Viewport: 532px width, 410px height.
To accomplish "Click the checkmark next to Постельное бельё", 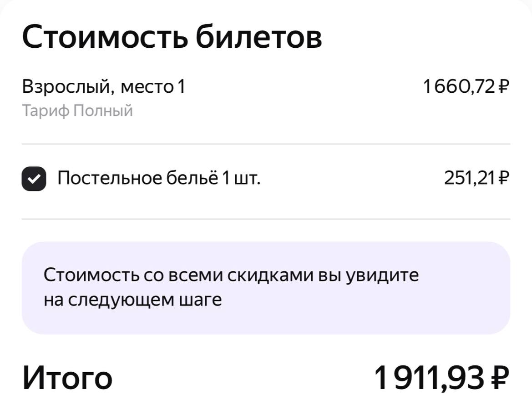I will [34, 178].
